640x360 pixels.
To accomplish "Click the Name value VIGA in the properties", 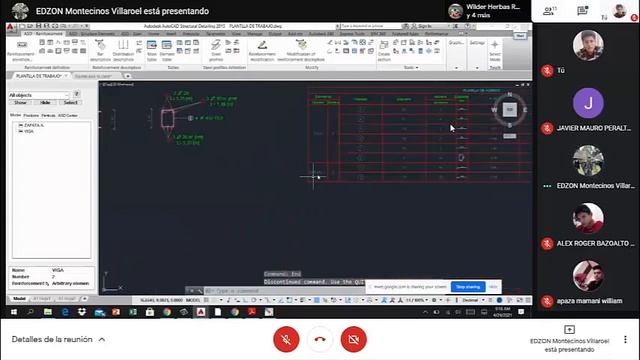I will pos(58,270).
